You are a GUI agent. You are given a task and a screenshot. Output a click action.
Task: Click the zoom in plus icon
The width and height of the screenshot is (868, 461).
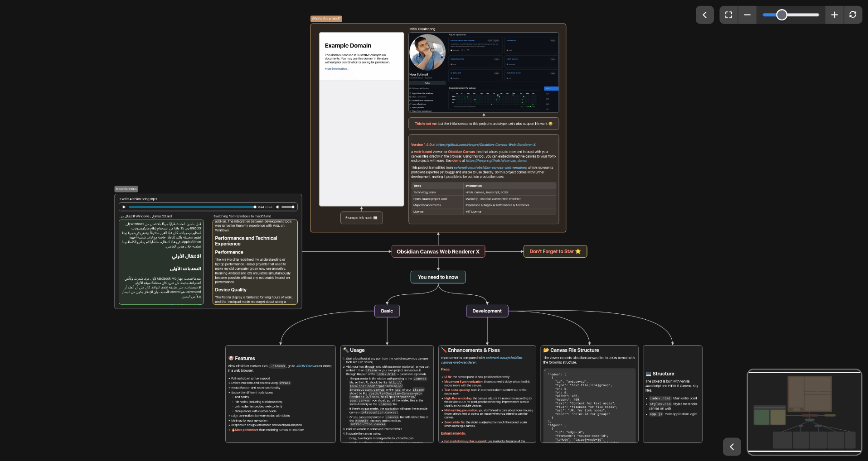pyautogui.click(x=834, y=14)
